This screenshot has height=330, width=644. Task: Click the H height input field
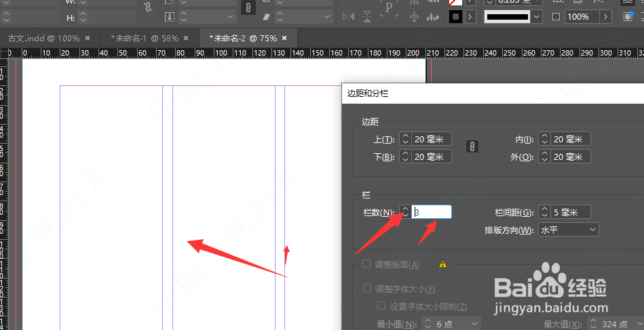(113, 17)
